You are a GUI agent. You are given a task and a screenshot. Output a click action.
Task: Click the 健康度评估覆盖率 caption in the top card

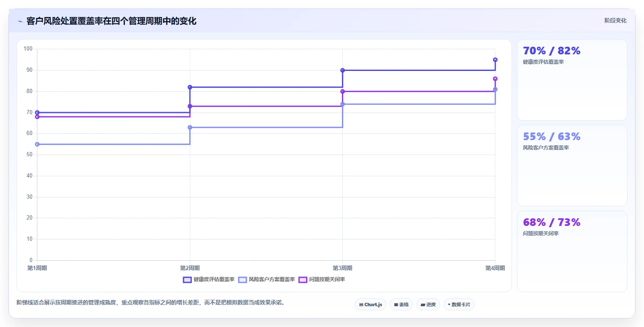pyautogui.click(x=543, y=62)
